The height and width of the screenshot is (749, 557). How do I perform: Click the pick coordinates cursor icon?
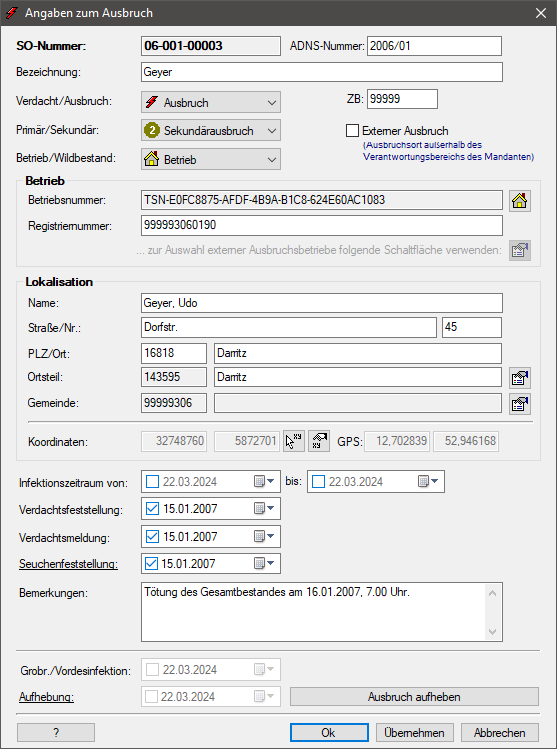click(x=294, y=441)
